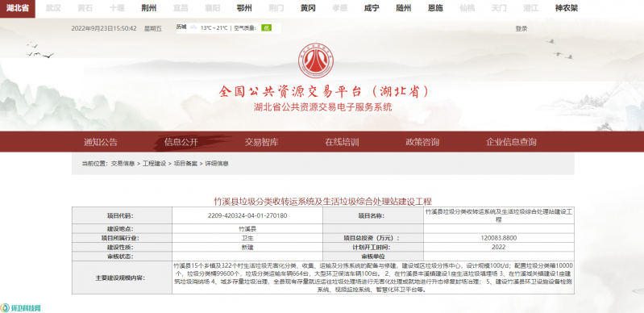The width and height of the screenshot is (644, 313).
Task: Select the 黄冈 city tab
Action: click(x=308, y=8)
